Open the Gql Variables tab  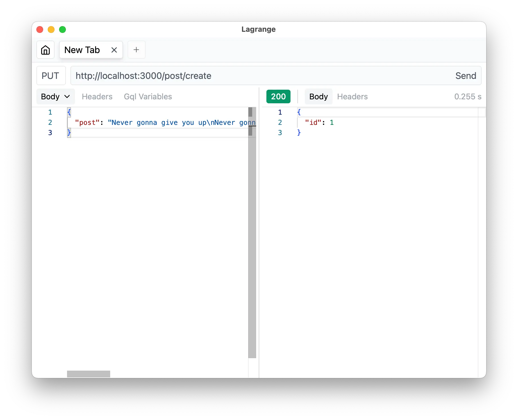(148, 96)
